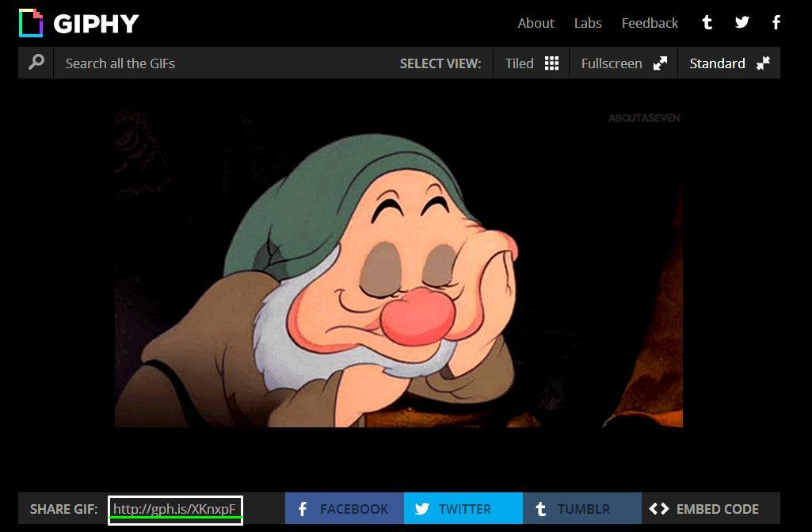Image resolution: width=812 pixels, height=532 pixels.
Task: Open the Labs link
Action: (588, 23)
